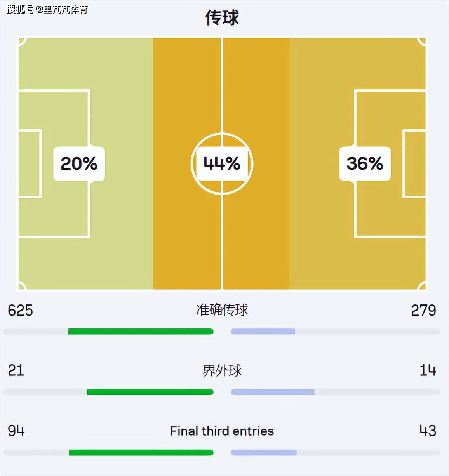Click the green bar for 94 final third entries
449x476 pixels.
(141, 453)
